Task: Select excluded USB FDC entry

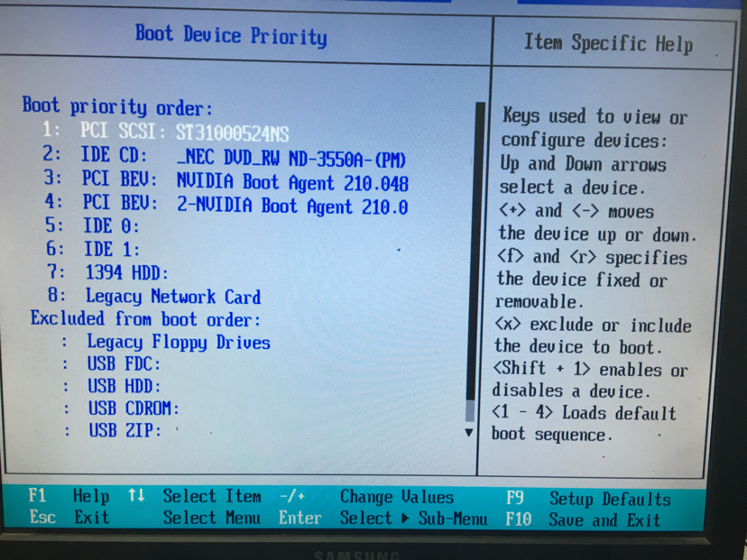Action: pyautogui.click(x=112, y=363)
